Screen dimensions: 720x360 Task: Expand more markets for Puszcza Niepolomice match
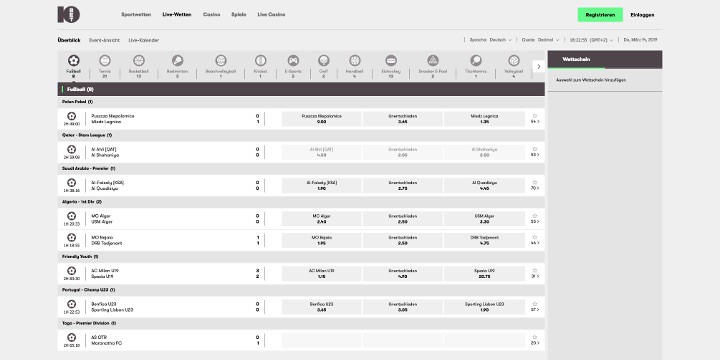[x=535, y=122]
